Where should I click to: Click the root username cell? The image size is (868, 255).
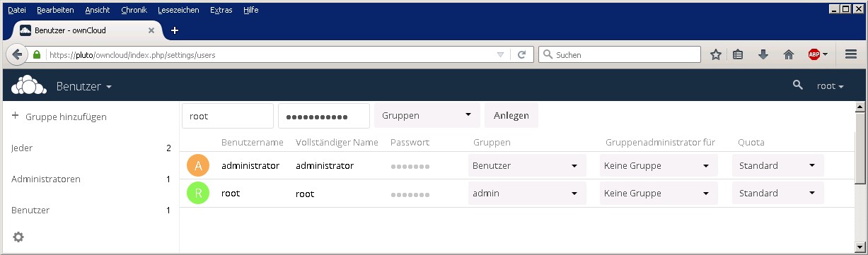point(231,193)
